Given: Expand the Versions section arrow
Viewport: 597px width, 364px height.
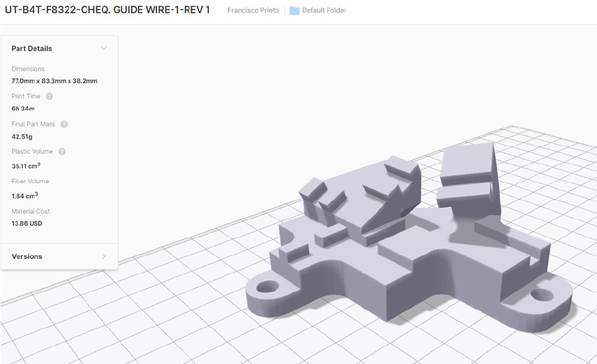Looking at the screenshot, I should 104,256.
